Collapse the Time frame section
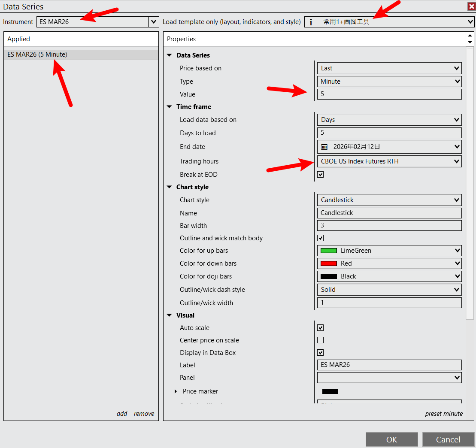Image resolution: width=476 pixels, height=448 pixels. [169, 107]
